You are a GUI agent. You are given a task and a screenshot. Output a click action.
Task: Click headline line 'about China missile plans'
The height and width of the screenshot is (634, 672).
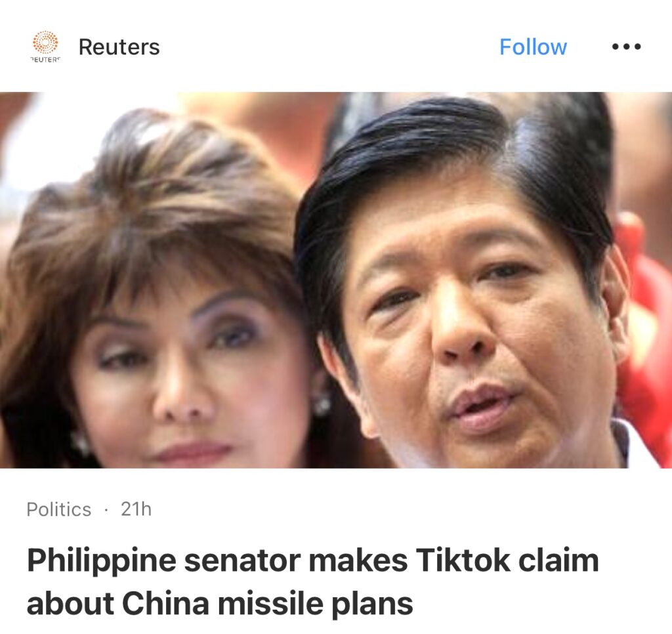220,604
